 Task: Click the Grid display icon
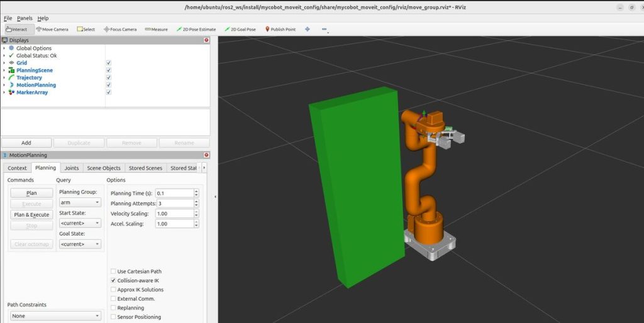[x=11, y=63]
